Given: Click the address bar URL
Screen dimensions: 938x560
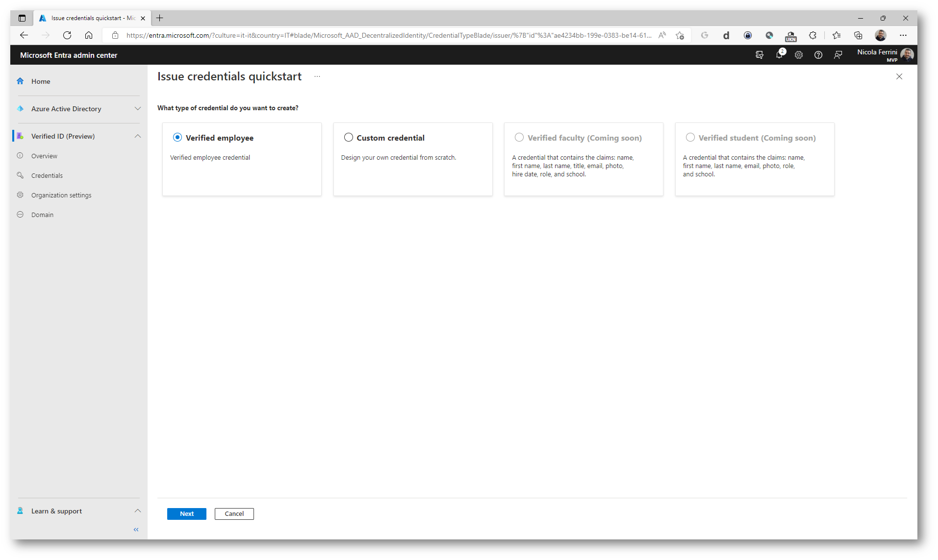Looking at the screenshot, I should coord(389,35).
